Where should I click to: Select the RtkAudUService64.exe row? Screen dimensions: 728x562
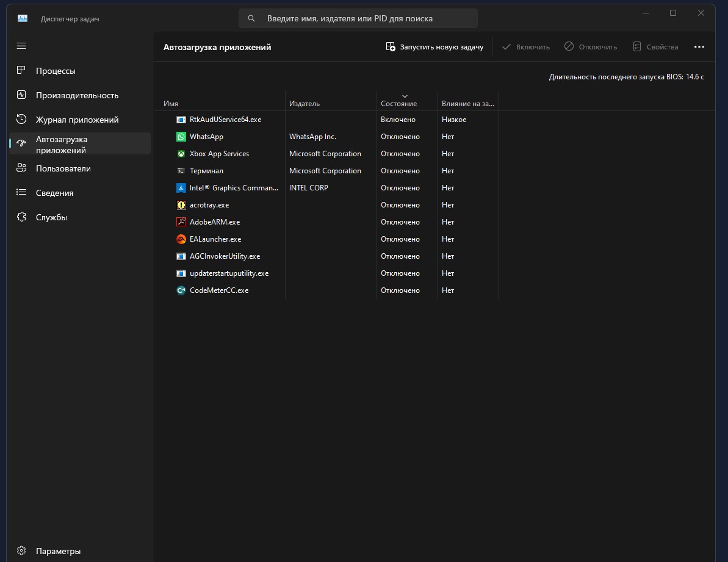(x=434, y=119)
